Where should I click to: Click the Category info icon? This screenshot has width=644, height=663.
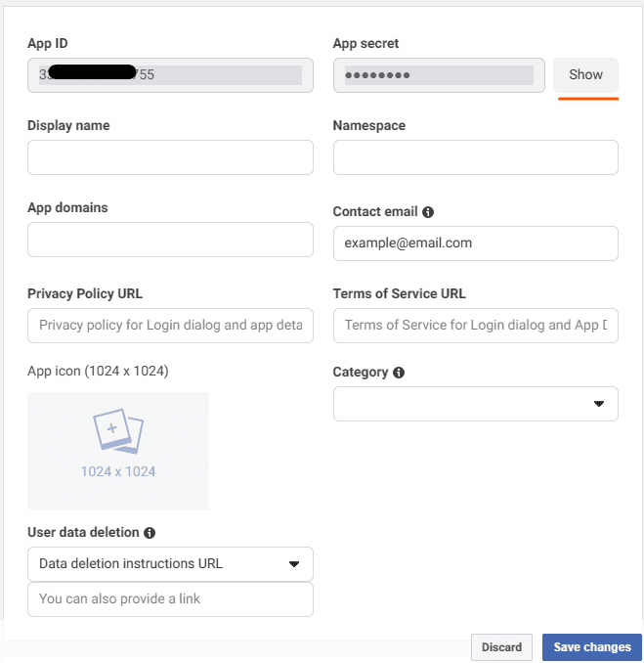[x=399, y=373]
